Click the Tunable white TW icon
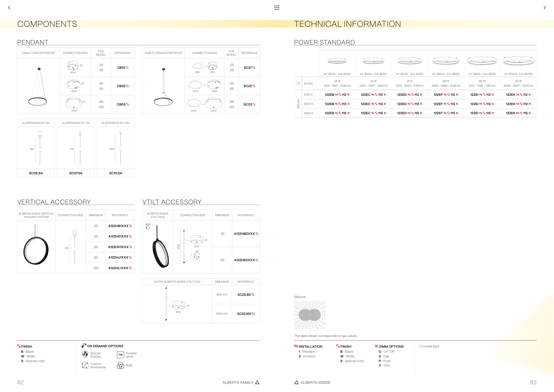This screenshot has height=392, width=554. 120,355
